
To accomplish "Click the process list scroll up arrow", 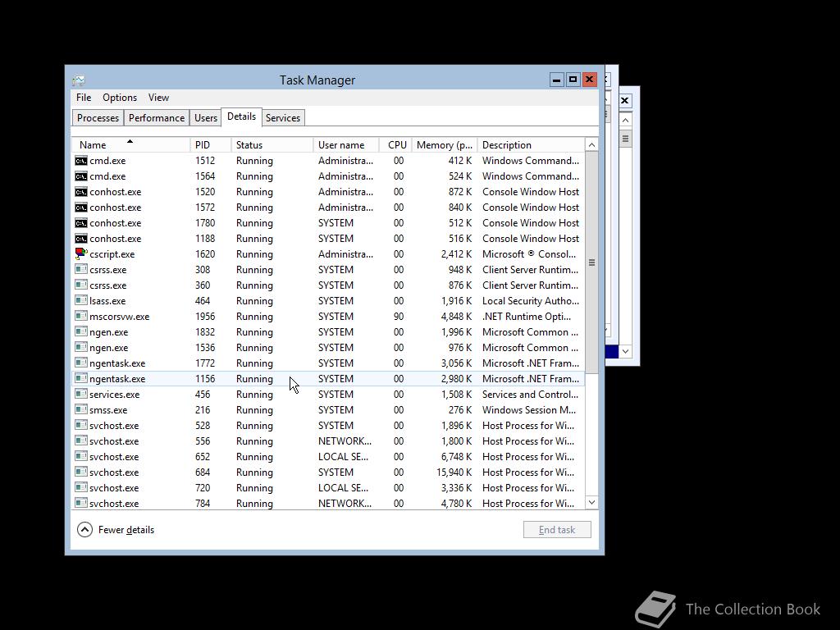I will [591, 145].
